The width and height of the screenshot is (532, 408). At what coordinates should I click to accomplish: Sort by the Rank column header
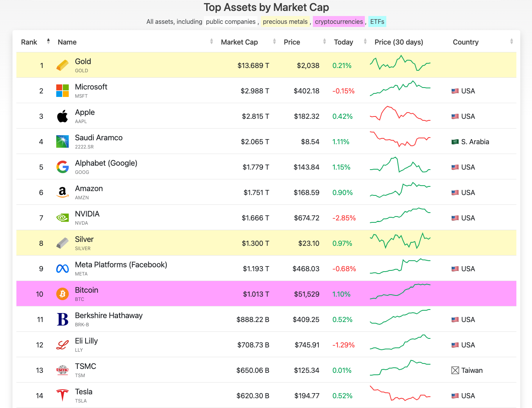point(29,42)
